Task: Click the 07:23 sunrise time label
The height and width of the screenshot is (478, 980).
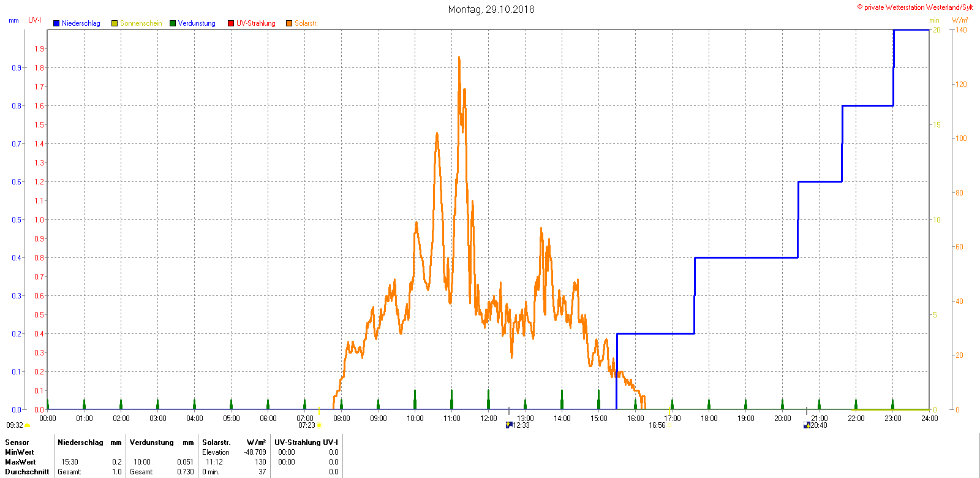Action: click(307, 425)
